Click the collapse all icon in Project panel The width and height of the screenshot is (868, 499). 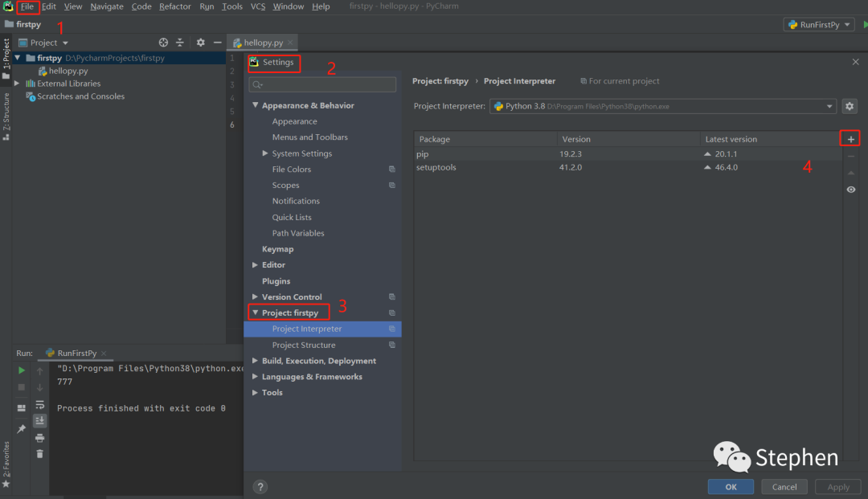[x=180, y=43]
